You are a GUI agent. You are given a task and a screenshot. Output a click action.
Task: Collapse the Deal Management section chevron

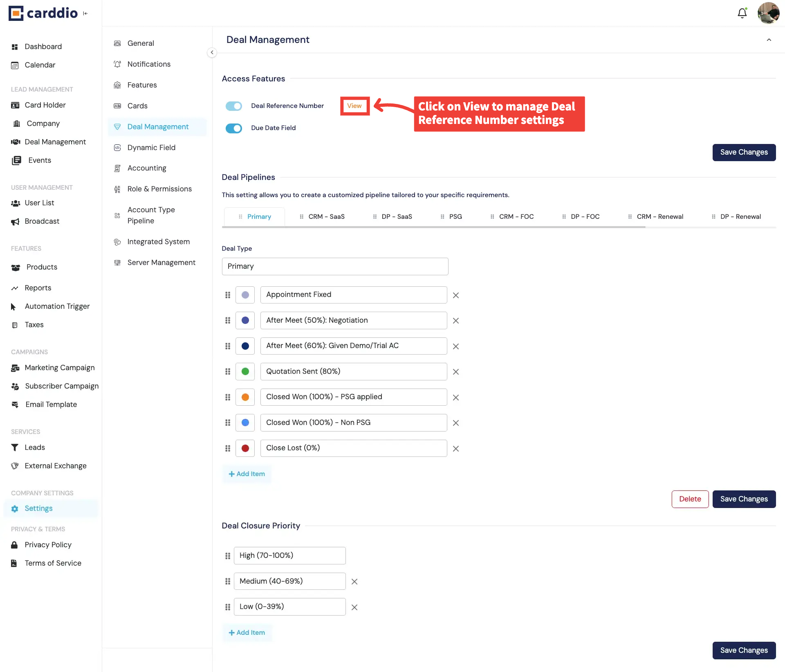(769, 40)
